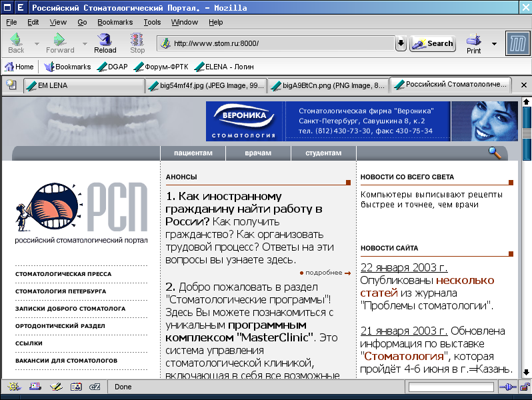Click the Print icon in the toolbar
The image size is (532, 400).
(474, 43)
